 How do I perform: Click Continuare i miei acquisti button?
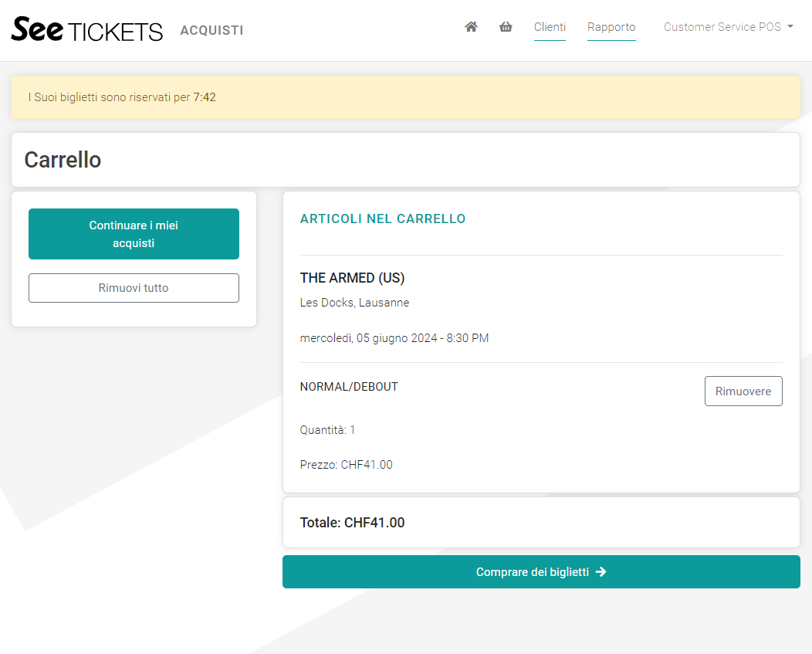click(x=134, y=234)
